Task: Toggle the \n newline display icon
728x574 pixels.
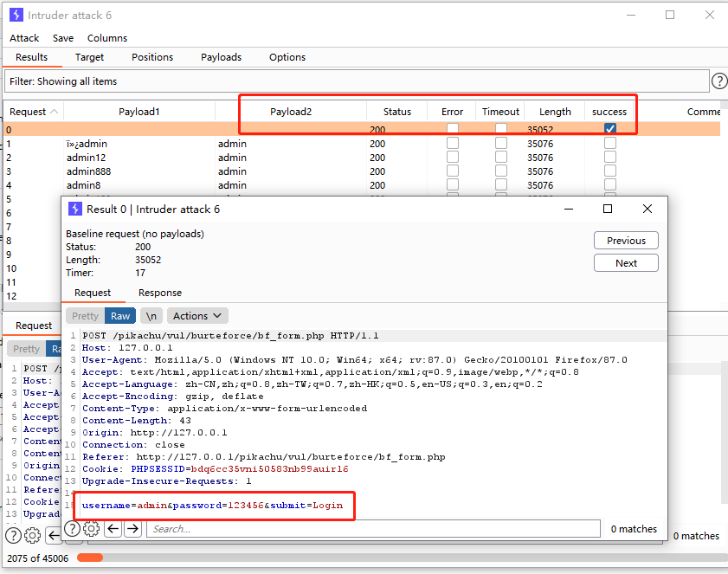Action: pos(150,315)
